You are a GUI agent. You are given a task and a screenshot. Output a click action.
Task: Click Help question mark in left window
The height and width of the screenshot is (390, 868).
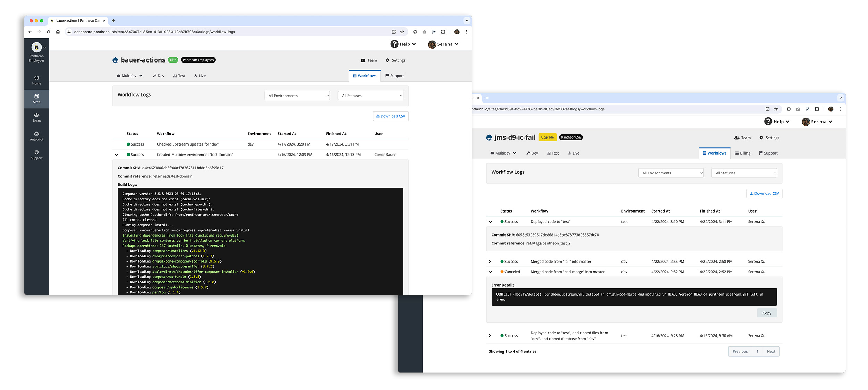[x=394, y=44]
